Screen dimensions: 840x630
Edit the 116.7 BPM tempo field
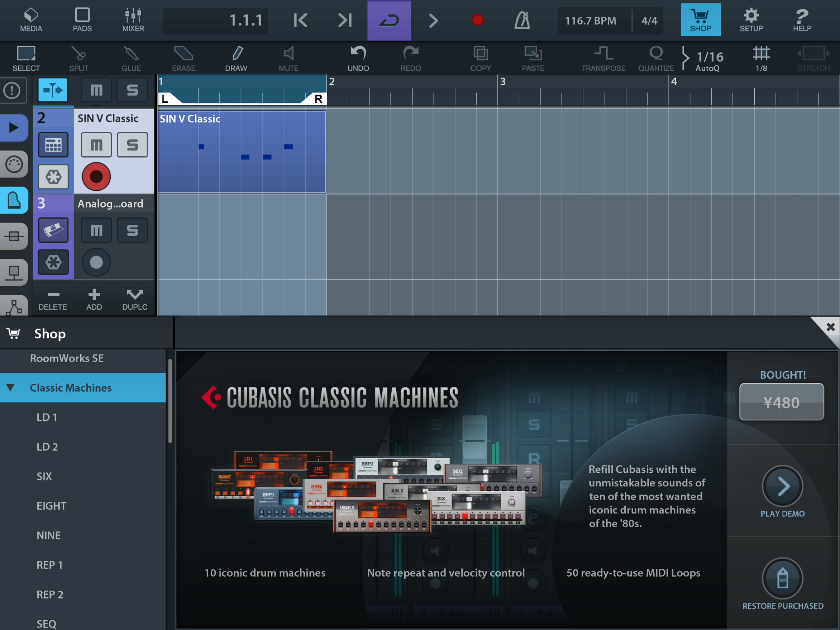pos(591,20)
